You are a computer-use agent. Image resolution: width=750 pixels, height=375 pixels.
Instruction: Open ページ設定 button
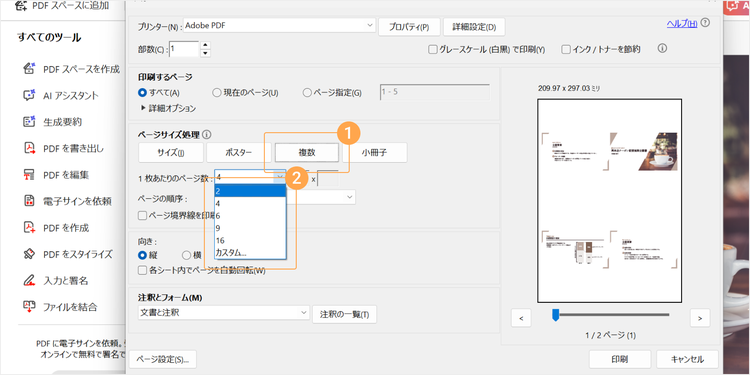pos(163,359)
